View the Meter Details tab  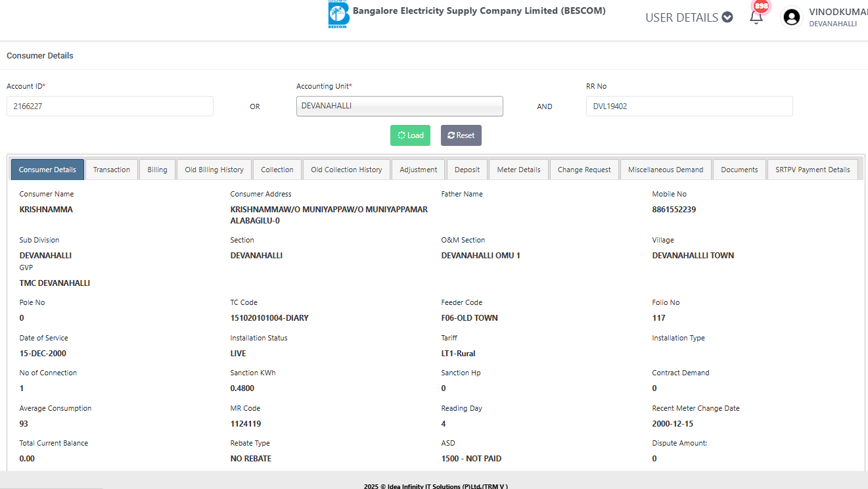(x=518, y=170)
